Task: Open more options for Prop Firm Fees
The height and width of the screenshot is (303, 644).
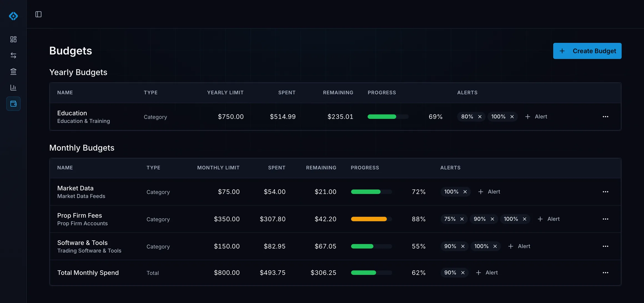Action: pyautogui.click(x=605, y=219)
